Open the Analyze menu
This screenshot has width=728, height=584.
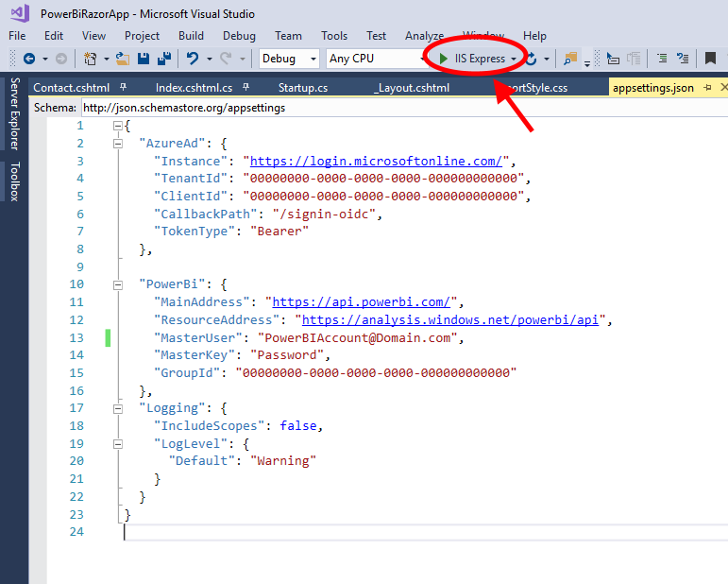[x=424, y=36]
